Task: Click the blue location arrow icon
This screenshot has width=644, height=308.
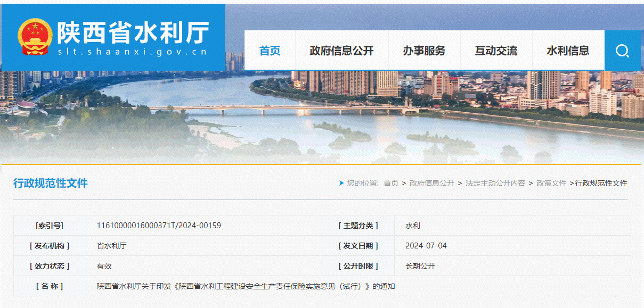Action: [341, 183]
